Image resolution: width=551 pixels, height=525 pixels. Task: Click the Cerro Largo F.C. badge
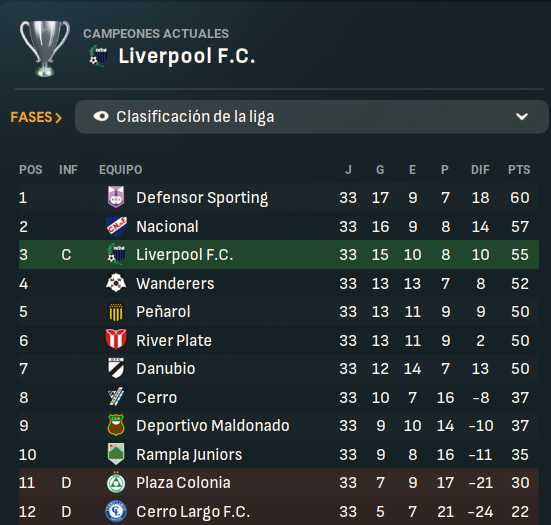point(116,511)
